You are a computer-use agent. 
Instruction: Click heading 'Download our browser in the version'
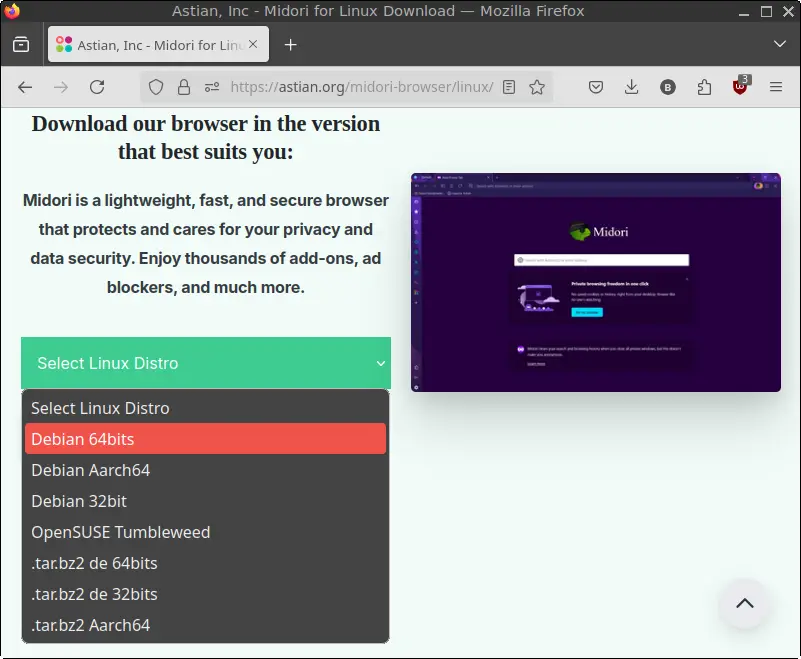click(x=205, y=137)
